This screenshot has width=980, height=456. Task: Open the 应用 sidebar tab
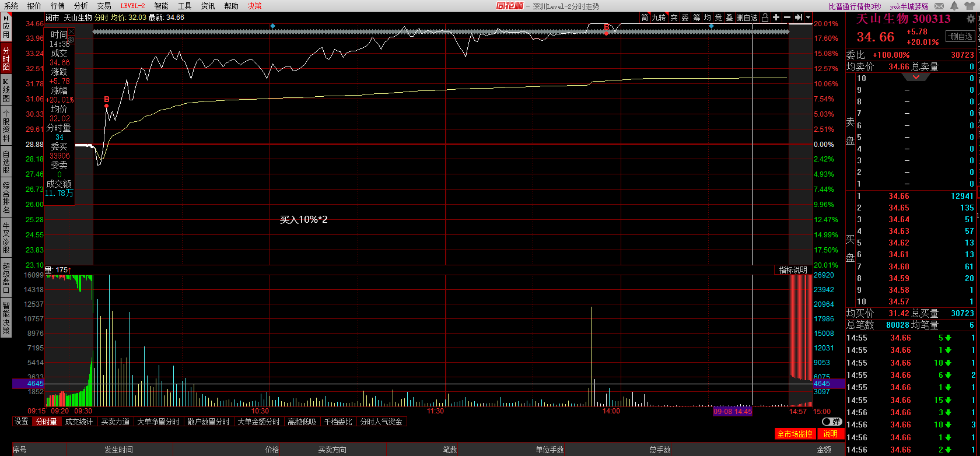6,26
